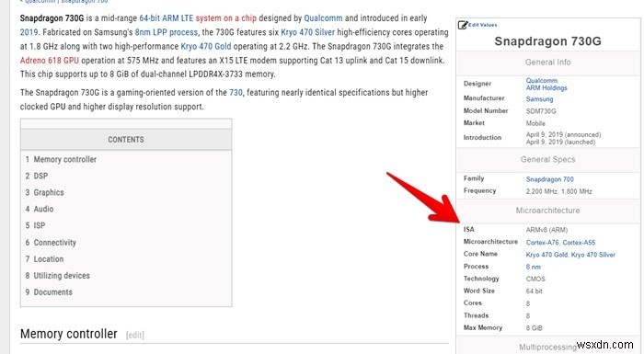Follow the 8nm LPP process link
This screenshot has width=644, height=354.
(167, 32)
